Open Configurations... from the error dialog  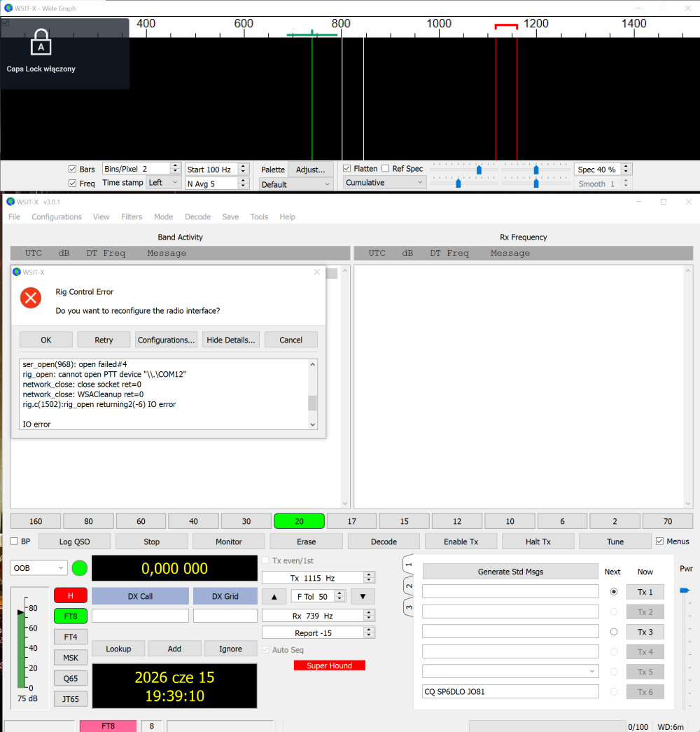[166, 340]
